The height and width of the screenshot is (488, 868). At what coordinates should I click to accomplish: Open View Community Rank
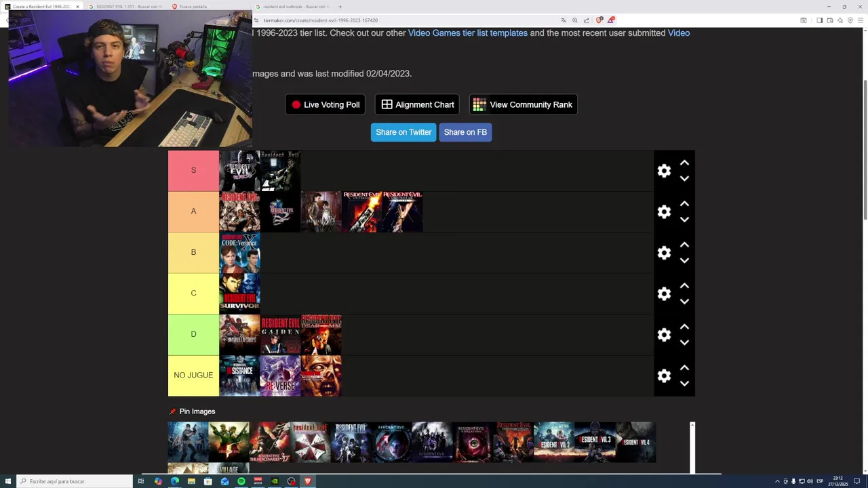(x=523, y=104)
